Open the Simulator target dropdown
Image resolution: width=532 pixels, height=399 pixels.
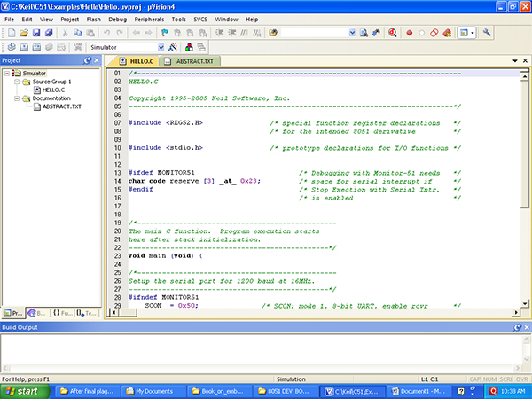pos(161,47)
